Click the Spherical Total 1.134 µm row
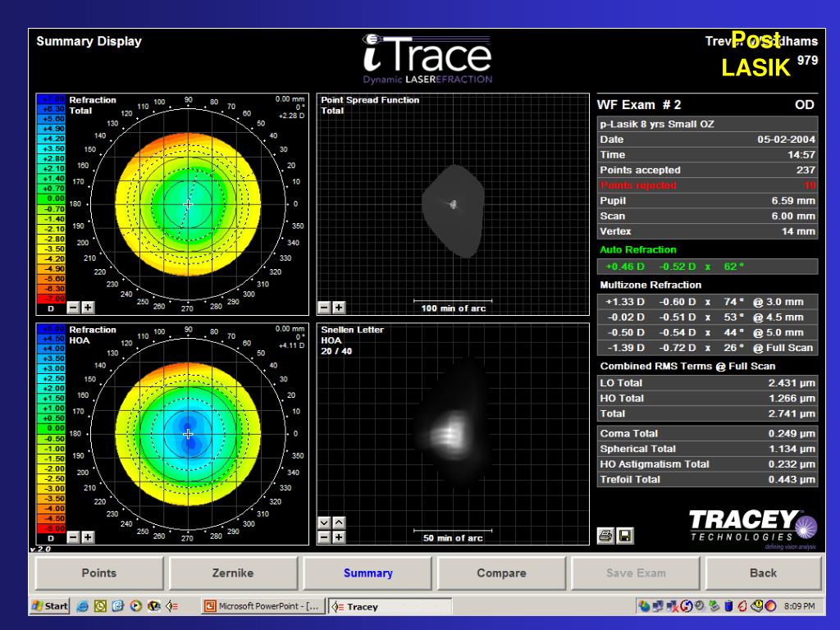The width and height of the screenshot is (840, 630). coord(708,449)
